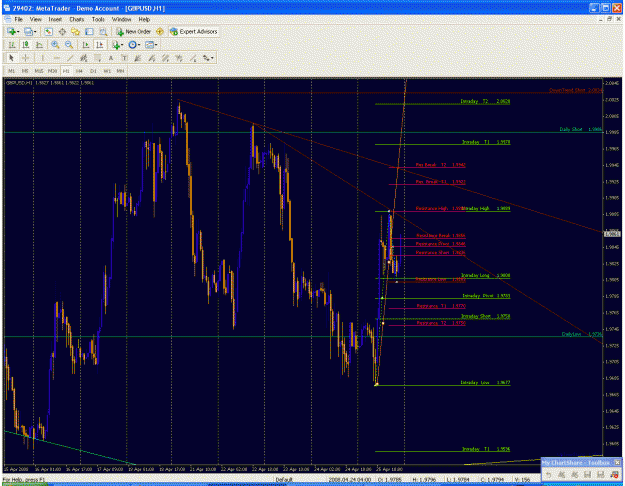Screen dimensions: 625x486
Task: Select the Text Label 'T' tool
Action: click(x=124, y=58)
